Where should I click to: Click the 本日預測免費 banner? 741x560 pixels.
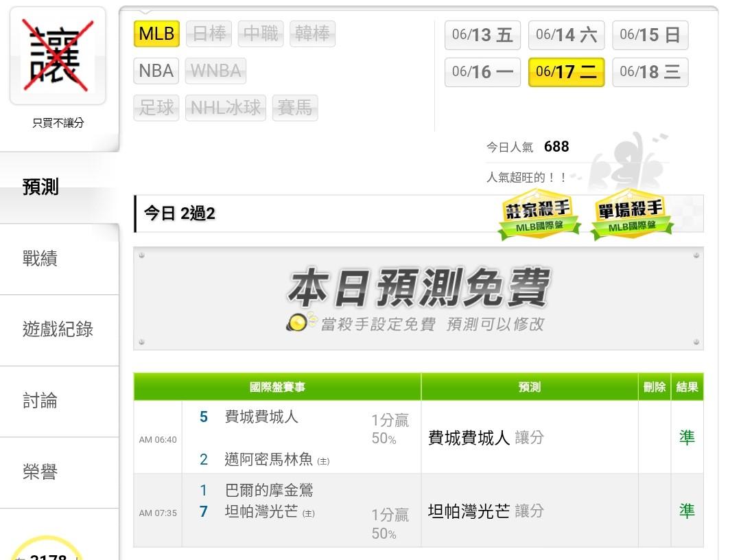[x=419, y=299]
